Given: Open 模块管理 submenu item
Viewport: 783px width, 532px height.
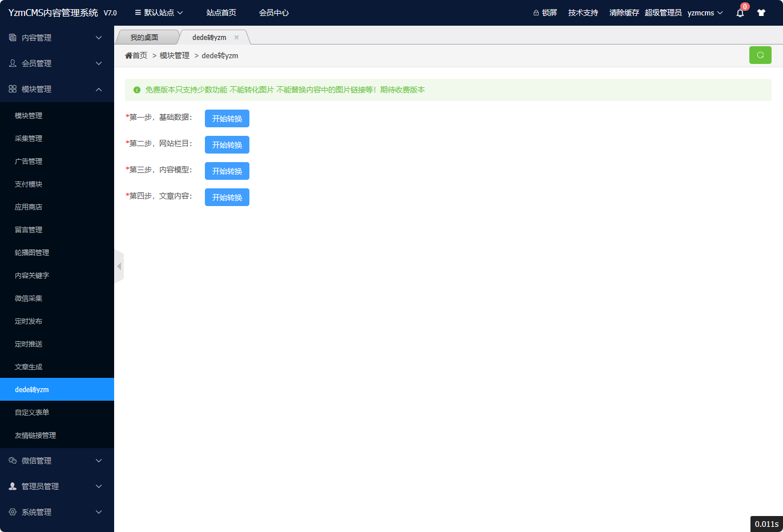Looking at the screenshot, I should (57, 115).
